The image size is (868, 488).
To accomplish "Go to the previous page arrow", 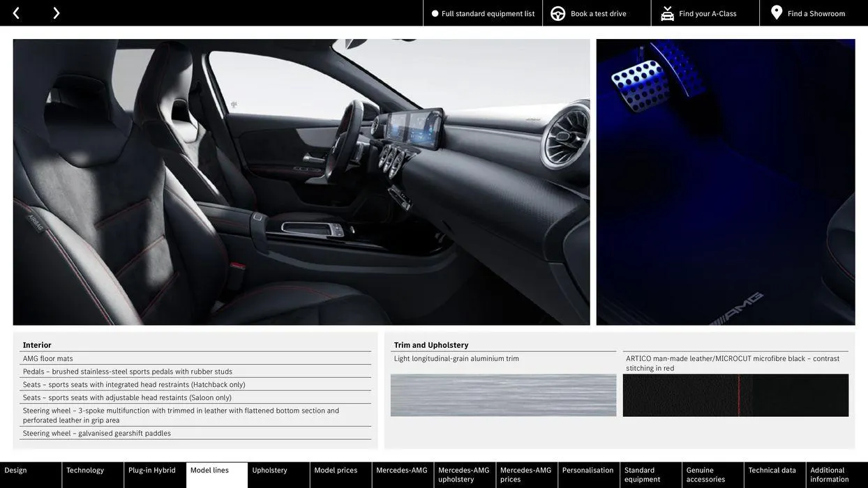I will click(x=16, y=13).
